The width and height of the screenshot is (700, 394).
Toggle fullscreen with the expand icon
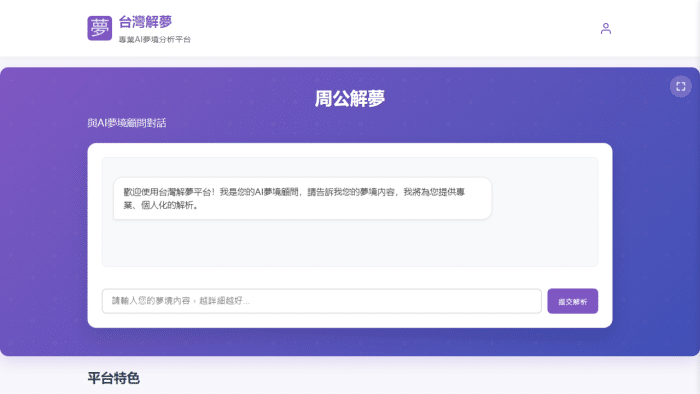coord(680,87)
